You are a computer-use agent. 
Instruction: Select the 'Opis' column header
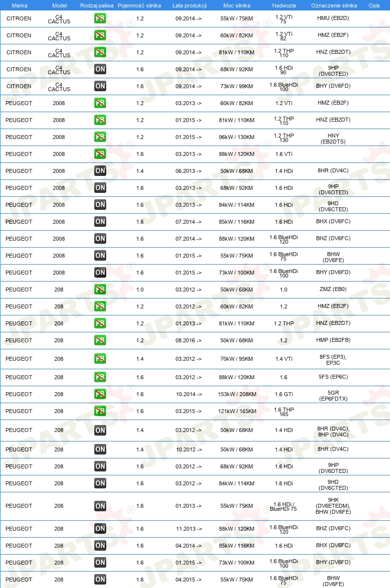click(374, 5)
